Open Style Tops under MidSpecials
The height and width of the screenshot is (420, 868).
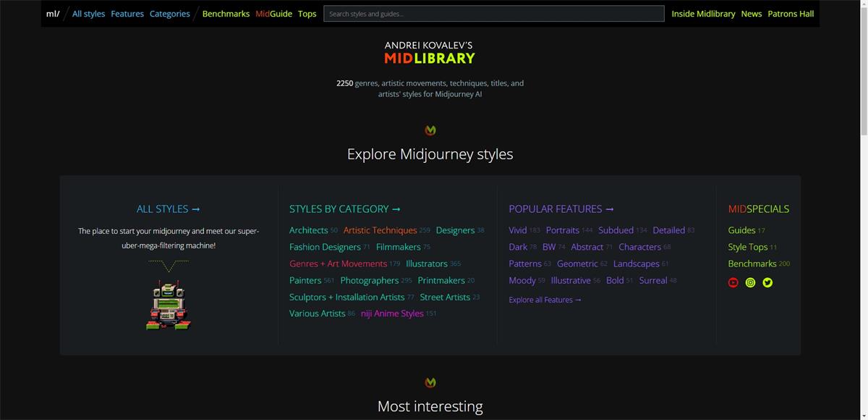click(x=748, y=247)
